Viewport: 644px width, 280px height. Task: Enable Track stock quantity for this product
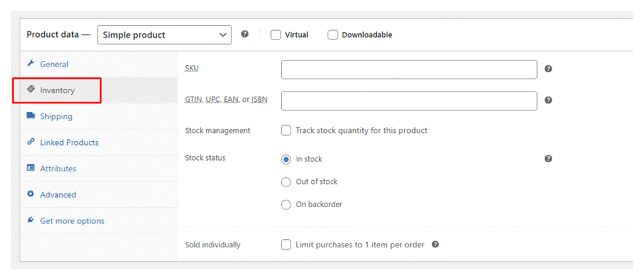coord(286,131)
